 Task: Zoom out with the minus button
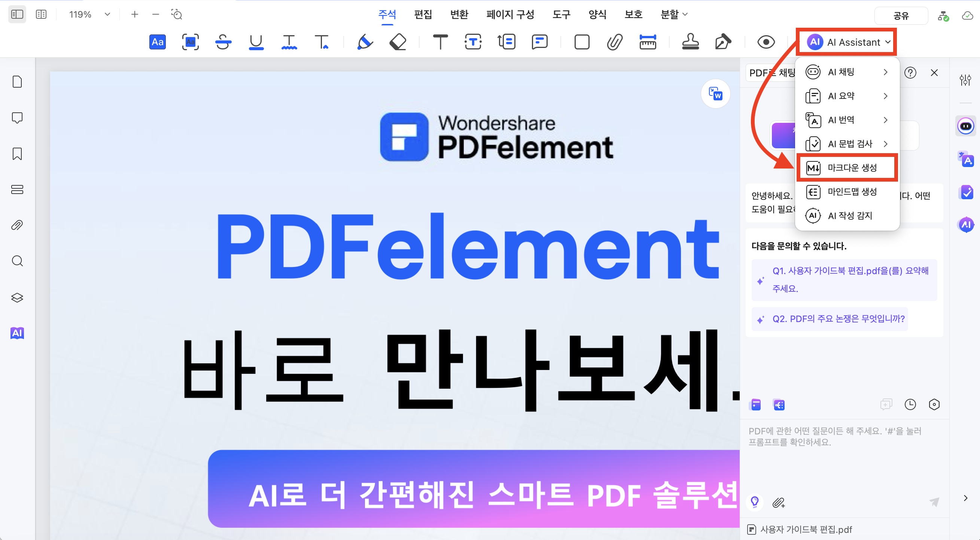(x=156, y=15)
